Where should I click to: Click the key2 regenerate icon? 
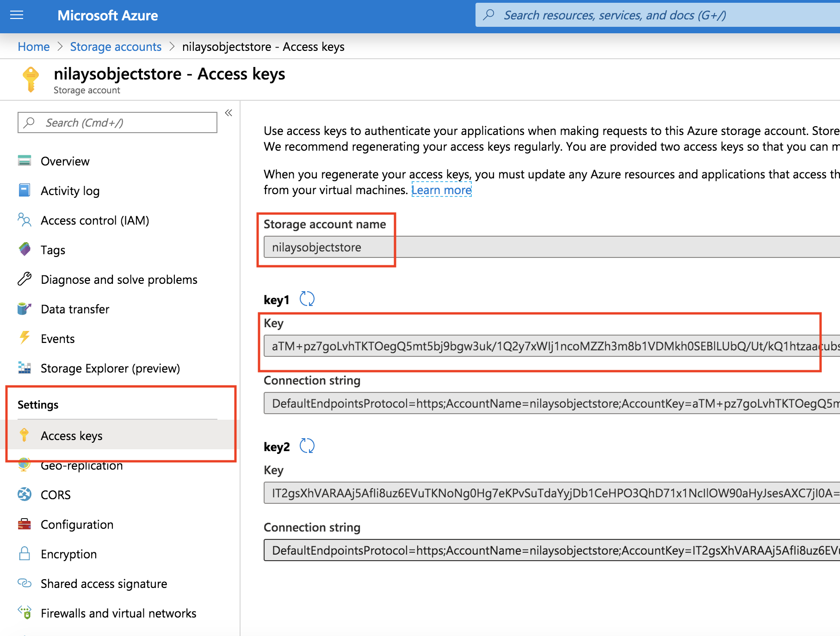coord(307,446)
